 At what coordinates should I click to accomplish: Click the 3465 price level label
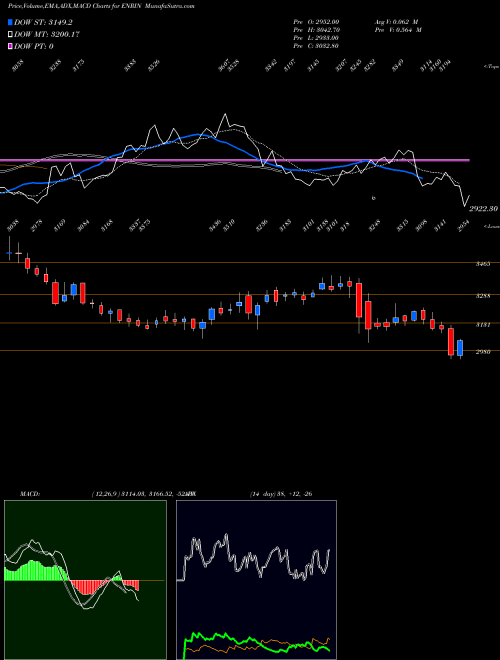(x=483, y=264)
